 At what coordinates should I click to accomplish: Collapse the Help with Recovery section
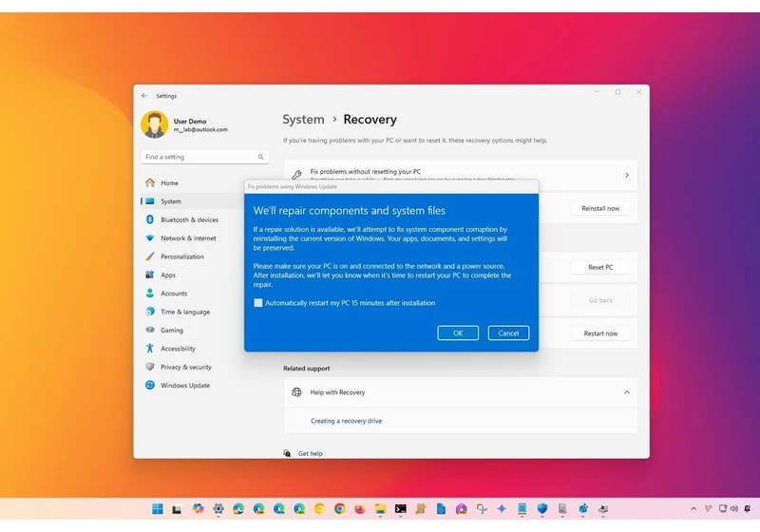click(627, 392)
